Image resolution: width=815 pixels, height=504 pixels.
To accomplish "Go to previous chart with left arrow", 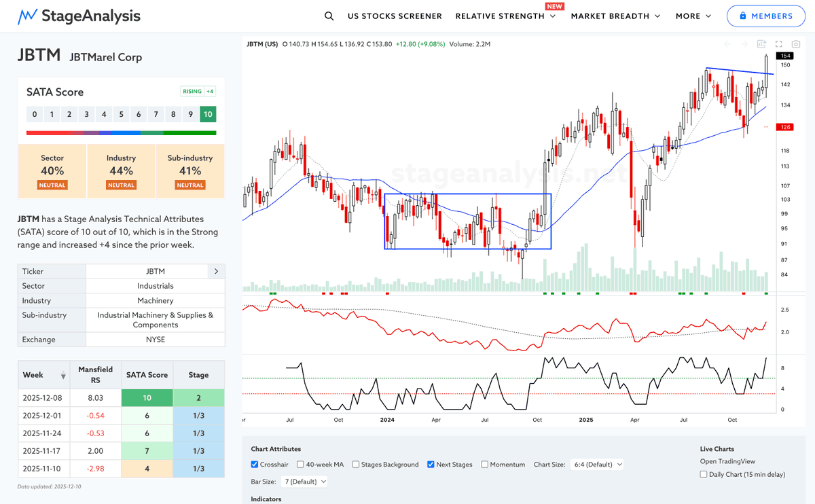I will click(727, 44).
